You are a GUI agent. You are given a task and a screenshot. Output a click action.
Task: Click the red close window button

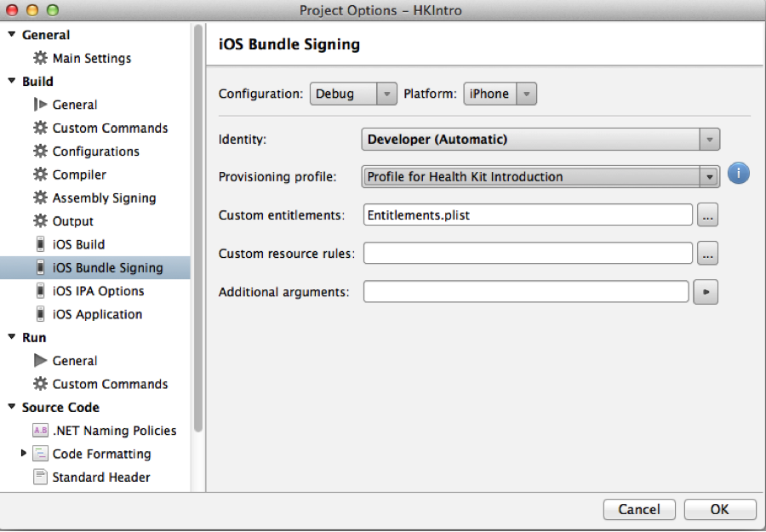[12, 9]
